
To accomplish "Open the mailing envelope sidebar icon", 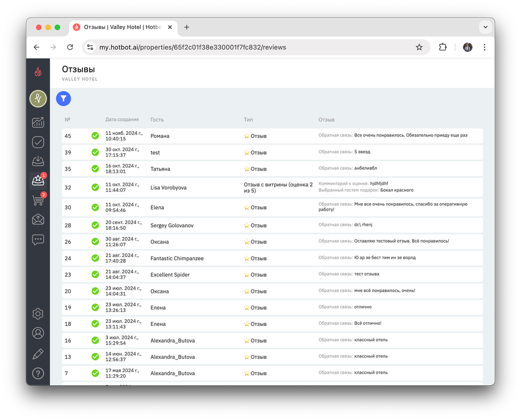I will [38, 219].
